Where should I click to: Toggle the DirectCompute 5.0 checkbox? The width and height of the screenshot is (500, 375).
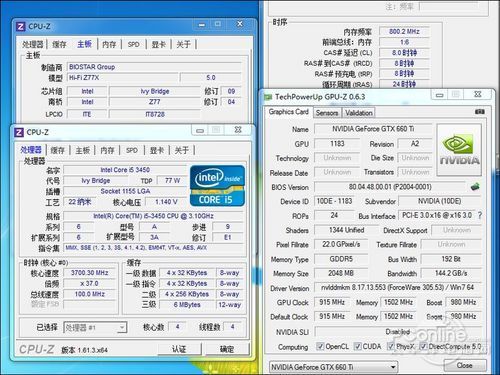(x=423, y=346)
